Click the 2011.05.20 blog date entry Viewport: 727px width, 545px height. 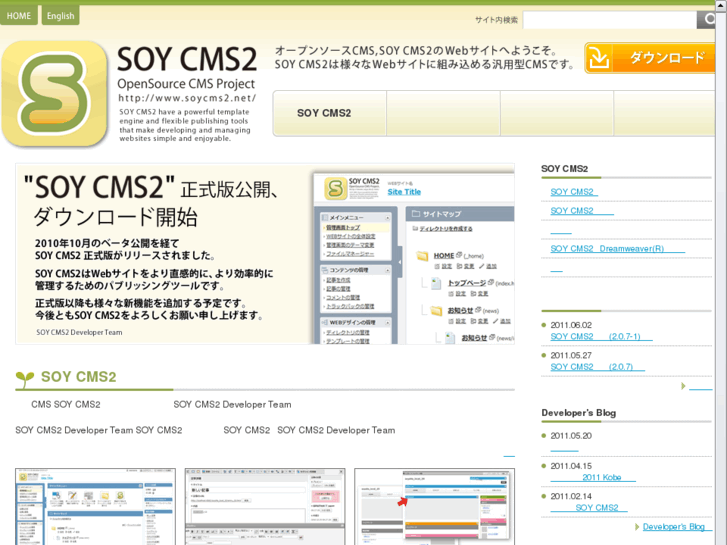tap(571, 436)
